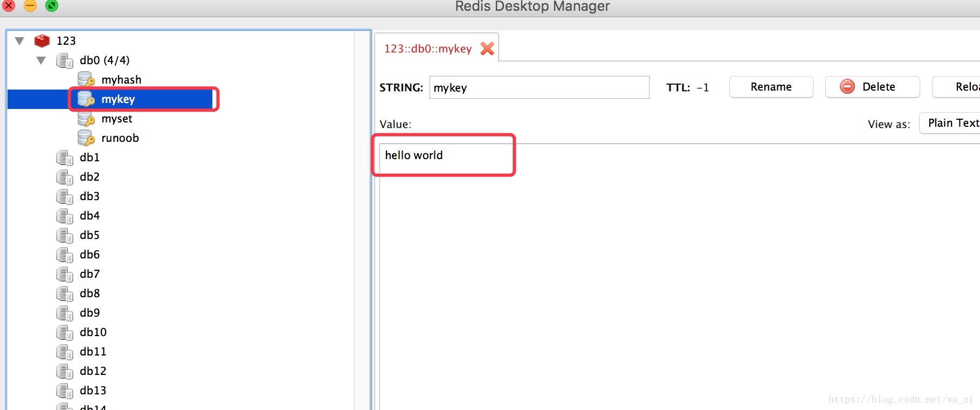Click the db0 database icon

point(65,60)
